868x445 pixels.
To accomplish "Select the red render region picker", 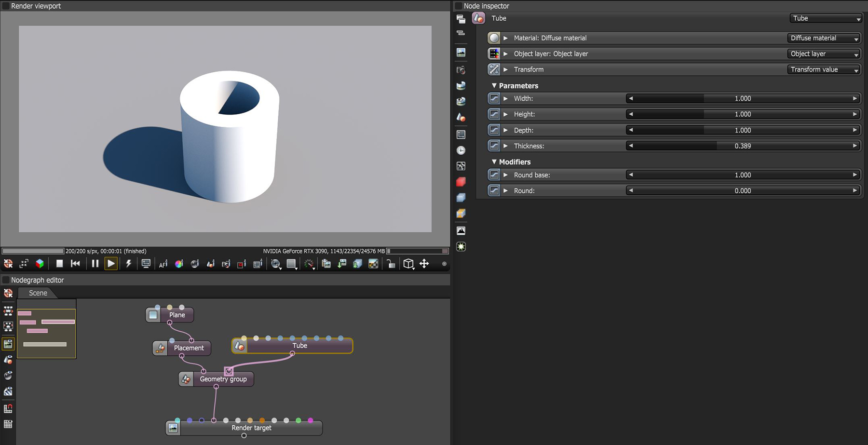I will point(242,264).
